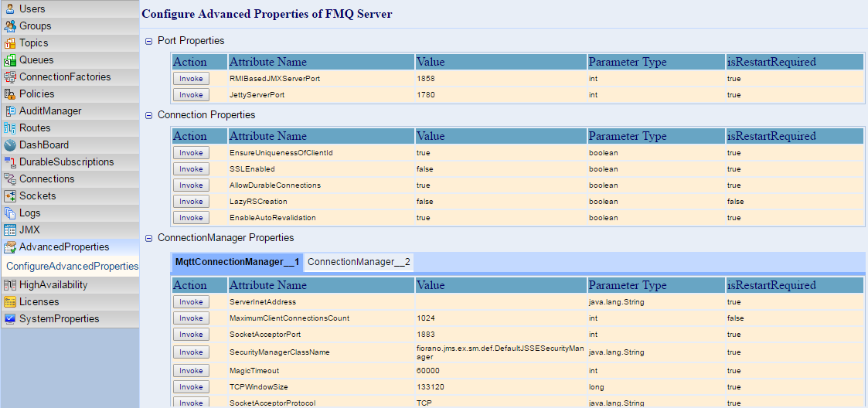Click the SystemProperties icon
This screenshot has height=408, width=868.
click(x=10, y=319)
